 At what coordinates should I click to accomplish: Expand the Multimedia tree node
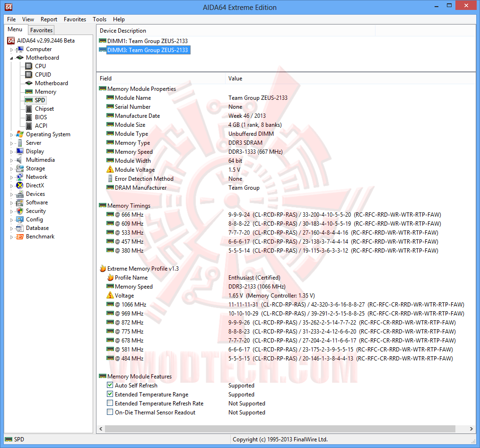[12, 160]
